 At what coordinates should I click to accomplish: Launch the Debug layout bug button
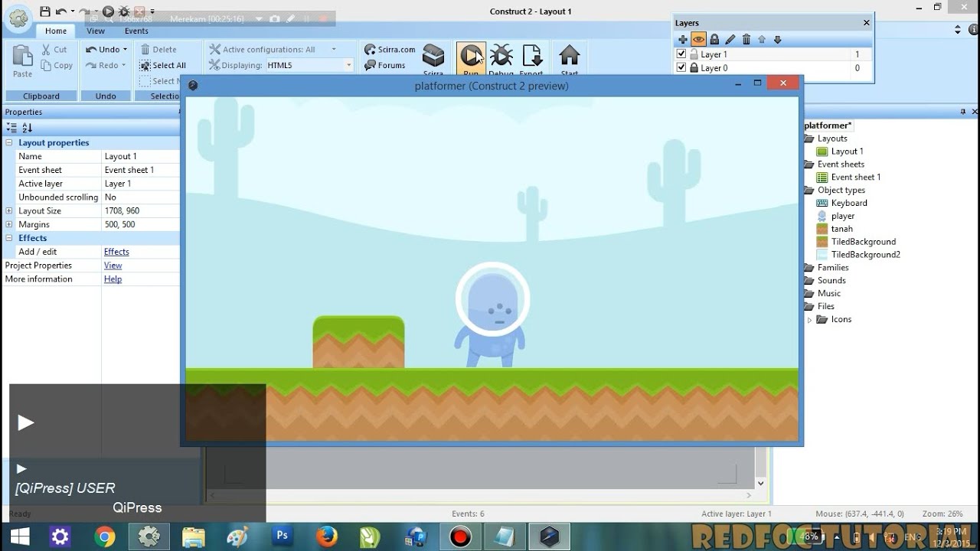click(501, 60)
